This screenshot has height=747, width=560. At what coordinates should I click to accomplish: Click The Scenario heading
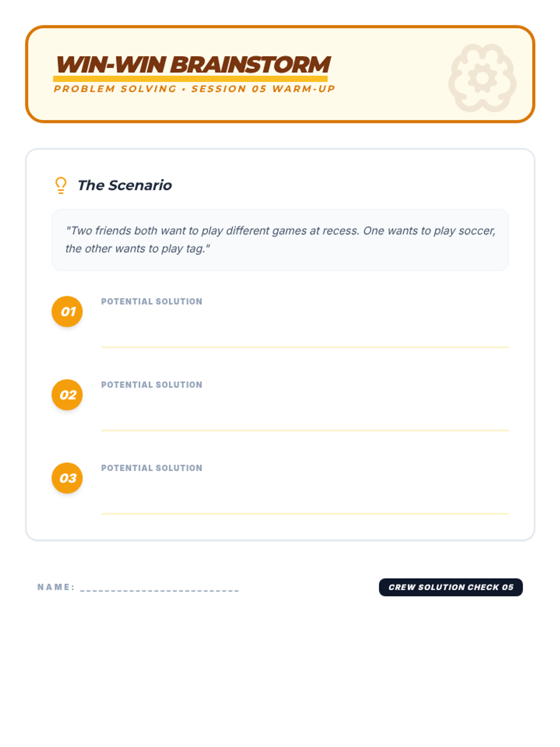point(125,185)
